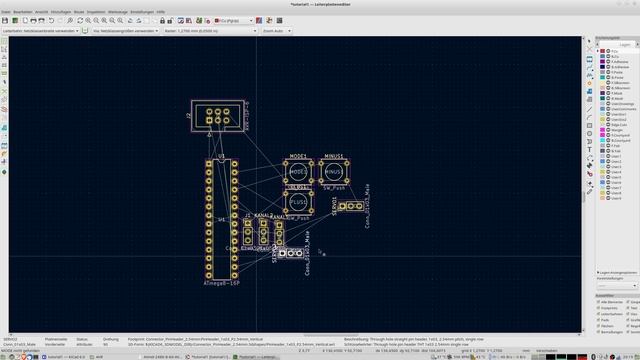This screenshot has width=640, height=360.
Task: Open the Ansicht menu
Action: click(41, 12)
